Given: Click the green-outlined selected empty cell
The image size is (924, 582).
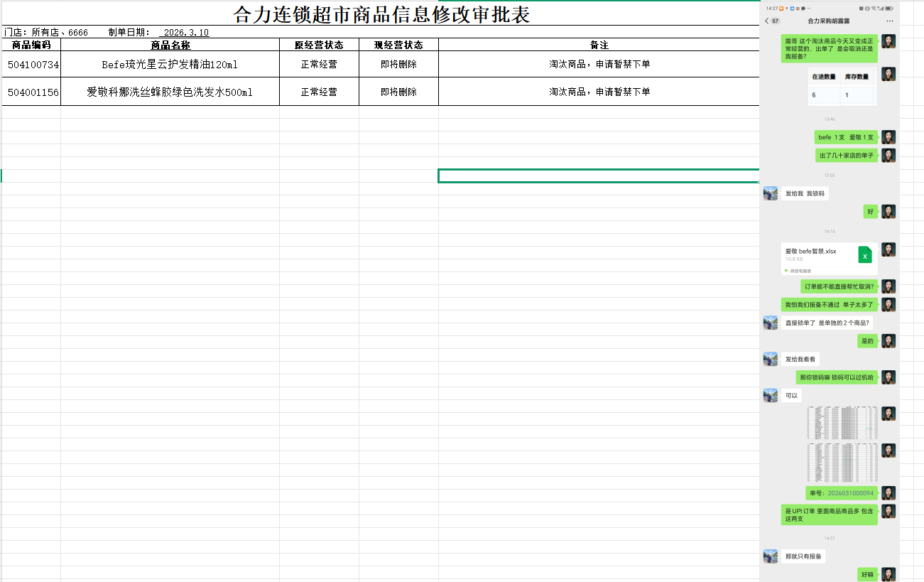Looking at the screenshot, I should tap(598, 176).
